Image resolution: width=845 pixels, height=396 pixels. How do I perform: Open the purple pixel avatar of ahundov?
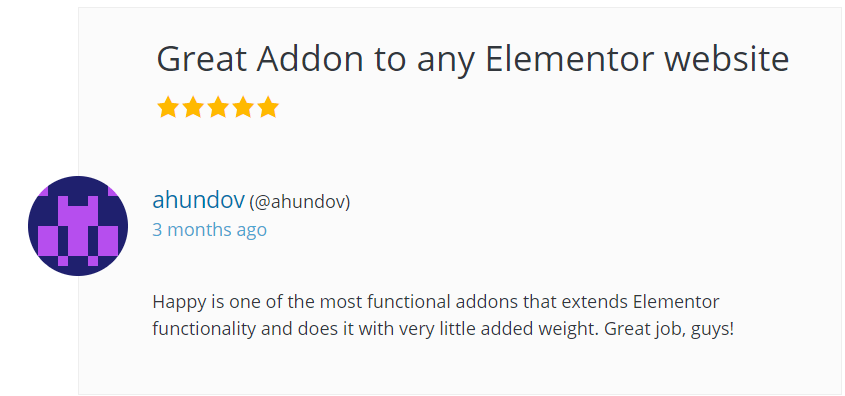(78, 226)
